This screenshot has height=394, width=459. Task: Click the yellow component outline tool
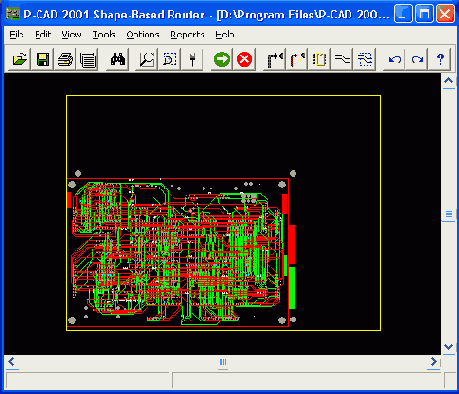(319, 60)
